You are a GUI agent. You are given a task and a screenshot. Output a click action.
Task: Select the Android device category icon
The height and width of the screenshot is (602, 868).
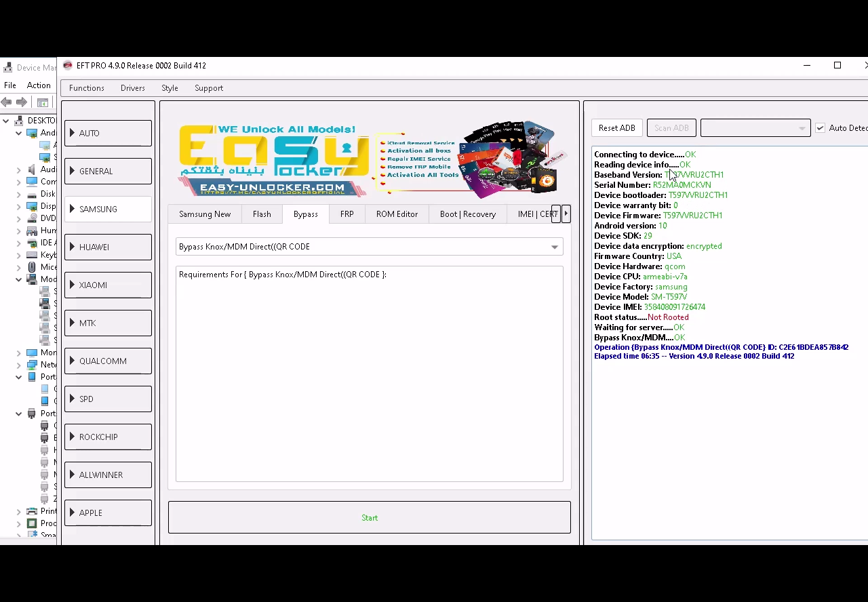[32, 133]
